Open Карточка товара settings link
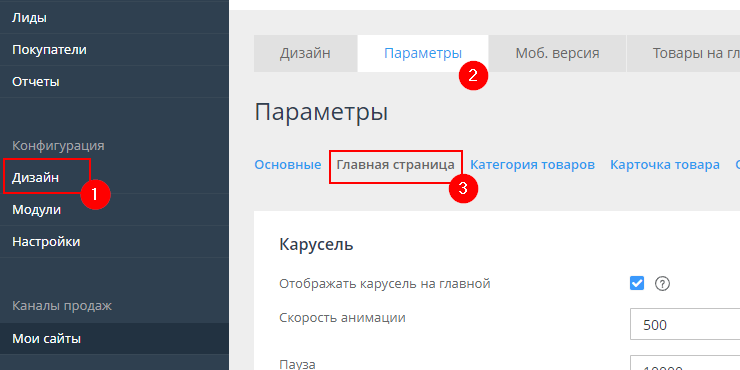Image resolution: width=740 pixels, height=370 pixels. click(x=664, y=165)
